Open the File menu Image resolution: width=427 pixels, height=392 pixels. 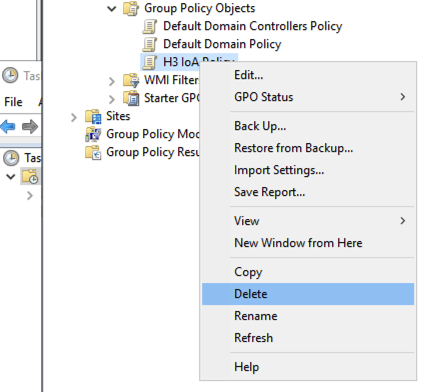13,102
